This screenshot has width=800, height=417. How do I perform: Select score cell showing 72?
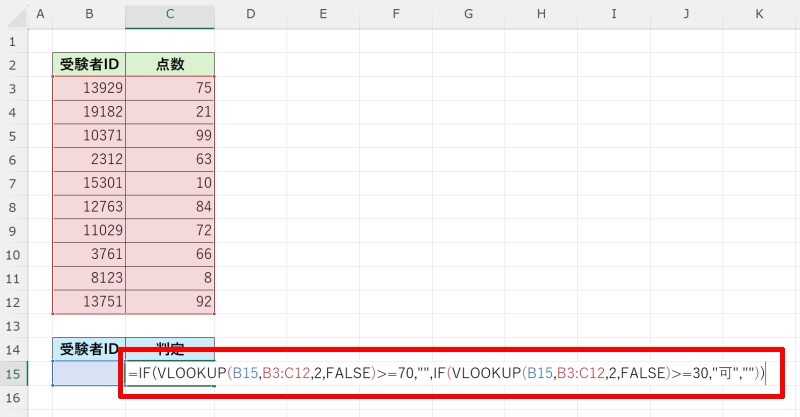click(x=170, y=231)
